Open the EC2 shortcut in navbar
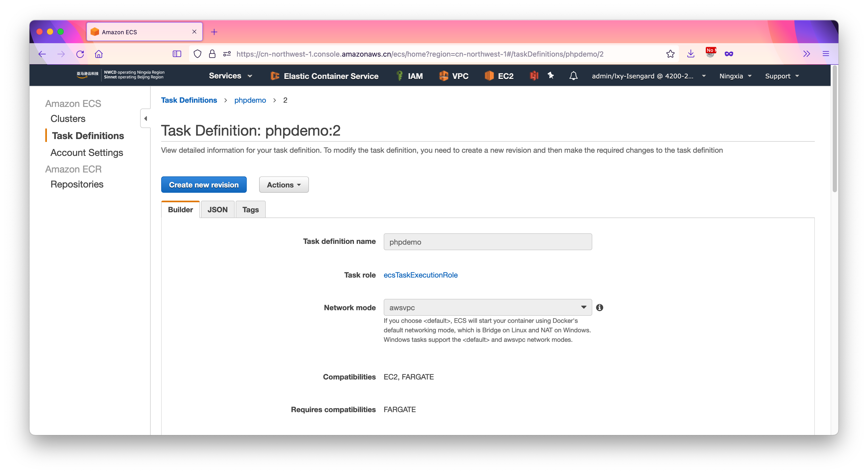868x474 pixels. tap(499, 76)
